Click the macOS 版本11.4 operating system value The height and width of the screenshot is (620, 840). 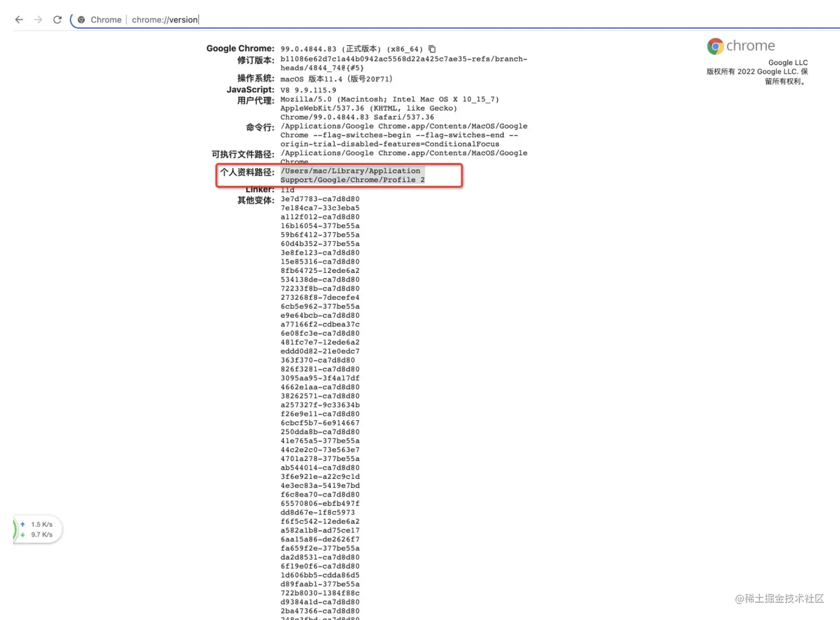tap(337, 79)
